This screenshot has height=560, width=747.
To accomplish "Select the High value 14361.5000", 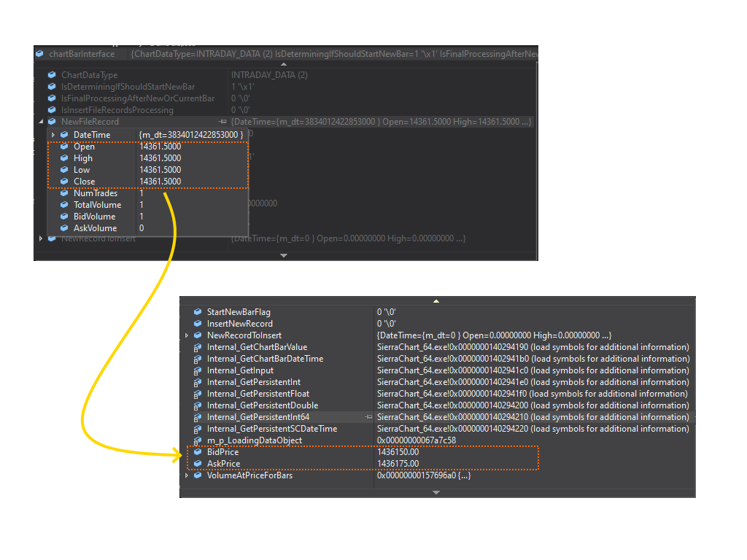I will click(160, 158).
